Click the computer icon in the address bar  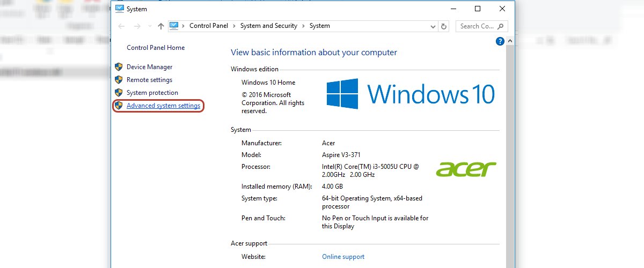click(174, 26)
